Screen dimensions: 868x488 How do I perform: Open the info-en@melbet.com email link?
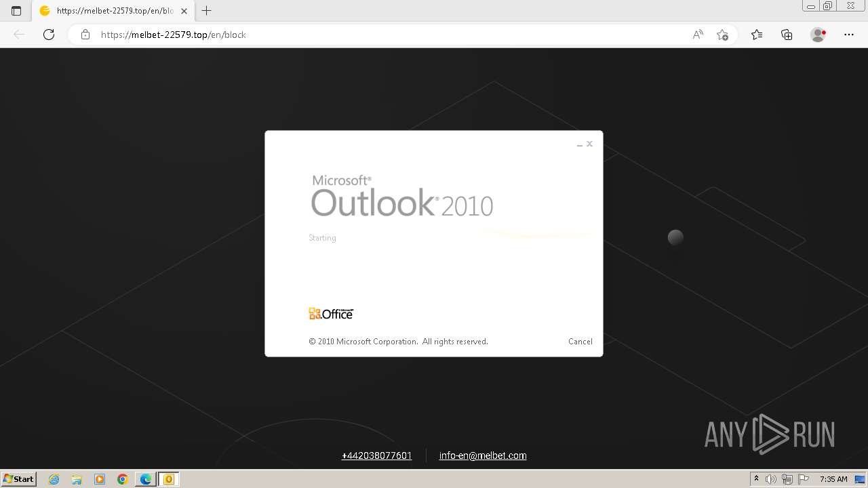click(x=483, y=455)
